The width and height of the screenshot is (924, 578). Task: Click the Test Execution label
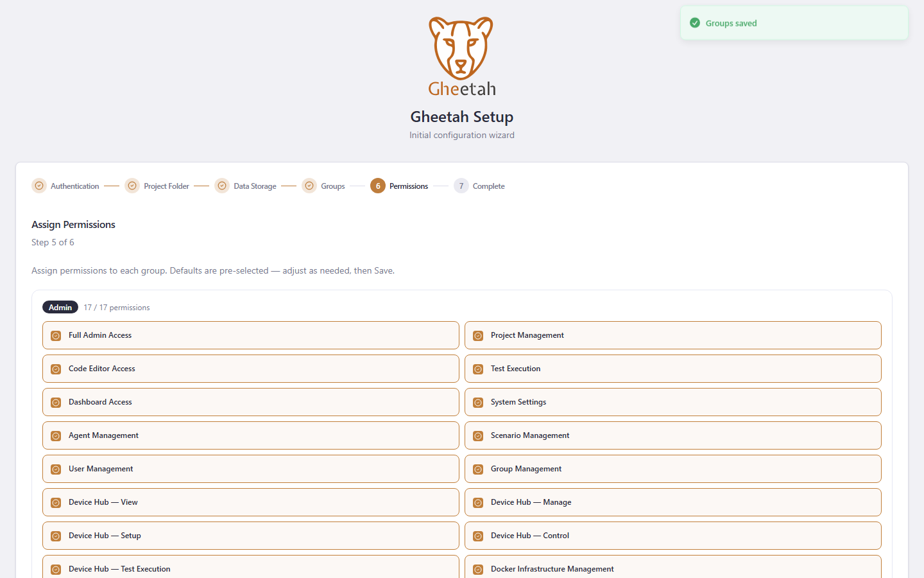[516, 369]
